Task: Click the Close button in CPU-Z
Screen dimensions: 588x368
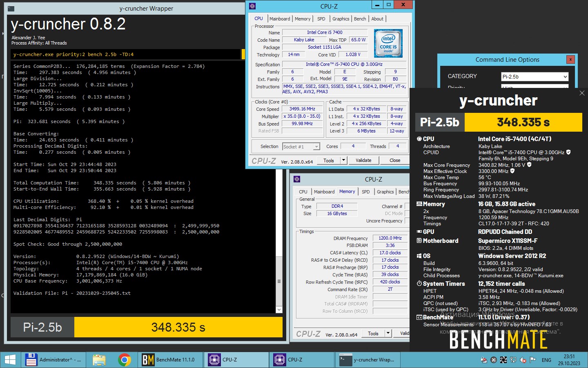Action: click(395, 160)
